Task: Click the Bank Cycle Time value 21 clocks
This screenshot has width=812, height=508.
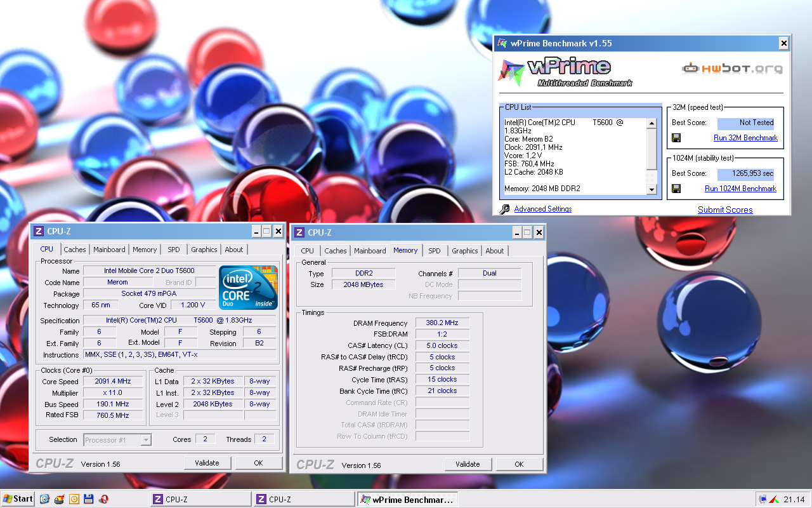Action: (442, 391)
